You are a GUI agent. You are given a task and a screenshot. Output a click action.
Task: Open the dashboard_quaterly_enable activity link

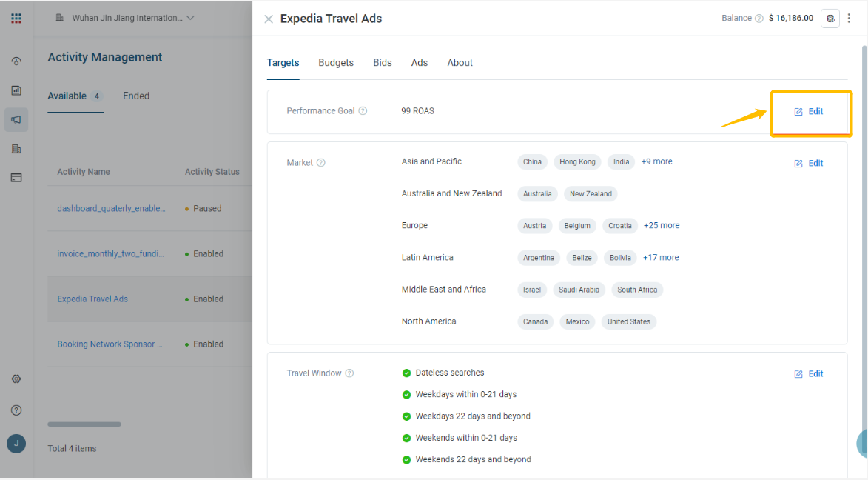(x=111, y=208)
